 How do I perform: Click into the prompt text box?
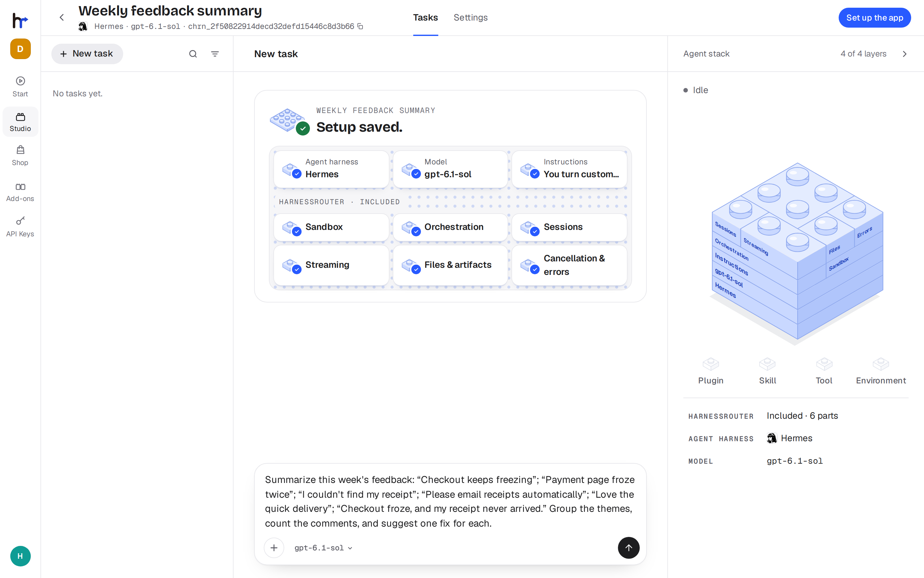[x=450, y=501]
